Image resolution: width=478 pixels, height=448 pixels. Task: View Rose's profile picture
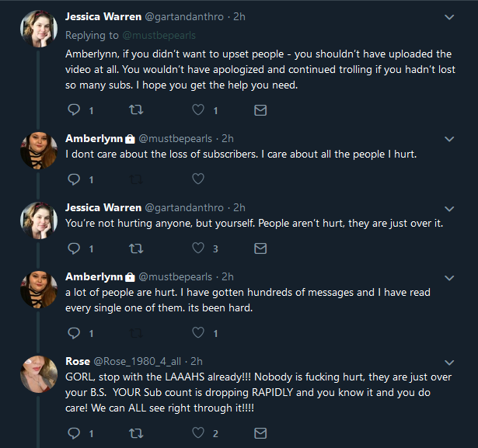click(39, 374)
